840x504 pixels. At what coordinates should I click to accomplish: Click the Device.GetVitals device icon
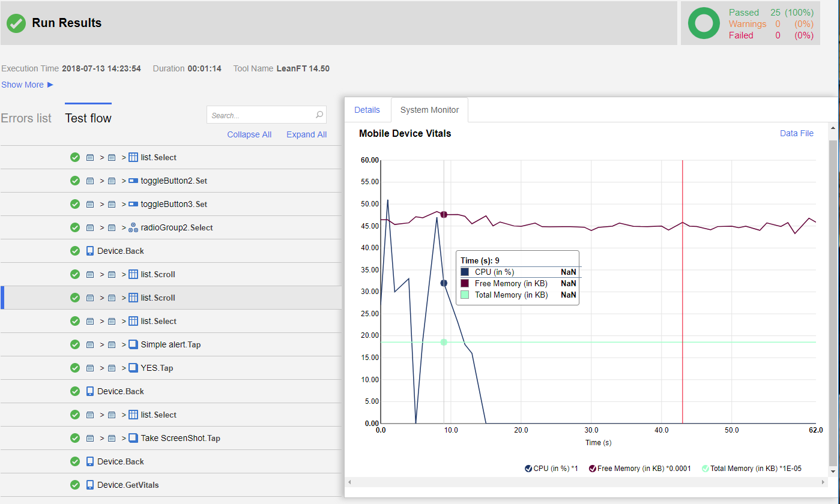[90, 485]
